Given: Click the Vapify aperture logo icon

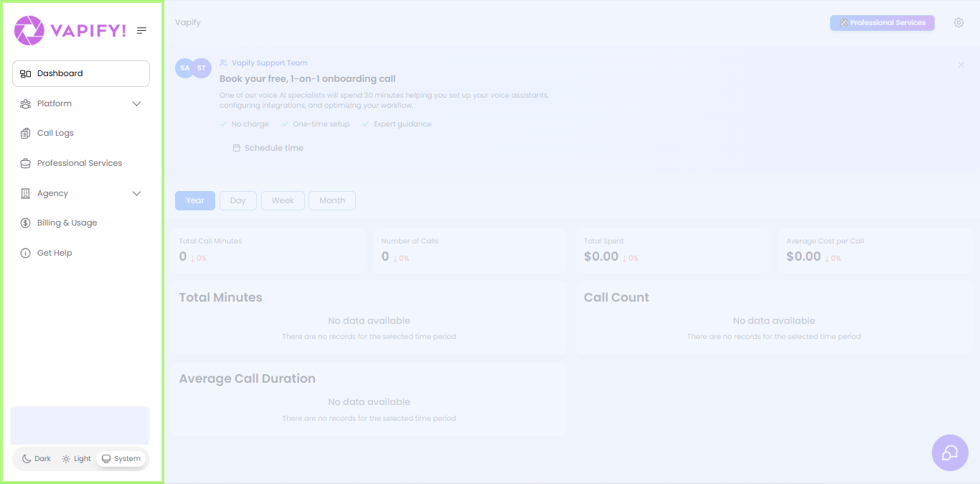Looking at the screenshot, I should (x=29, y=30).
